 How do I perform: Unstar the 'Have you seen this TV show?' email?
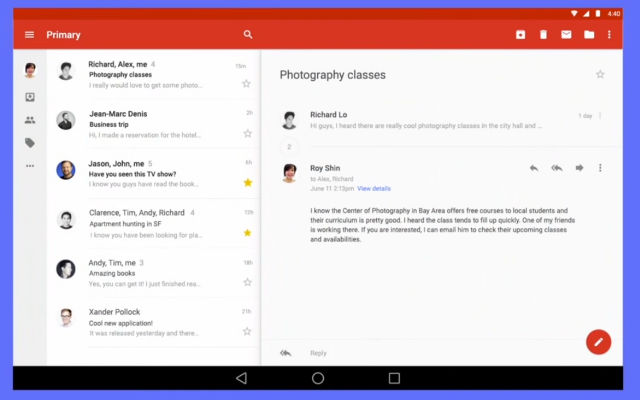(x=247, y=182)
